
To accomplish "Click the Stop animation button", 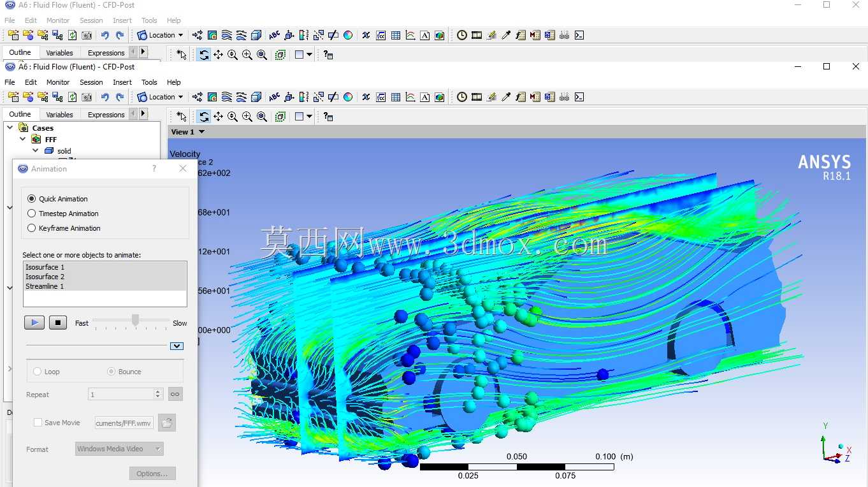I will 58,323.
